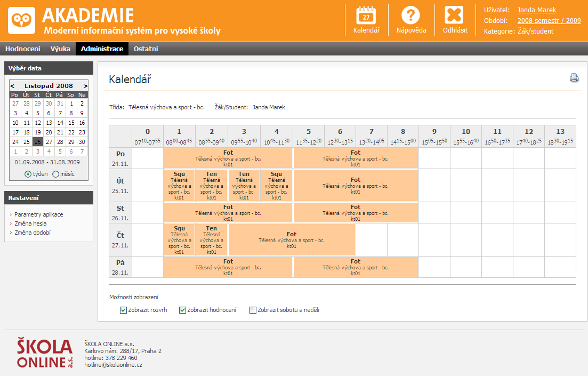
Task: Click Tuesday's first Squ lesson block
Action: 179,186
